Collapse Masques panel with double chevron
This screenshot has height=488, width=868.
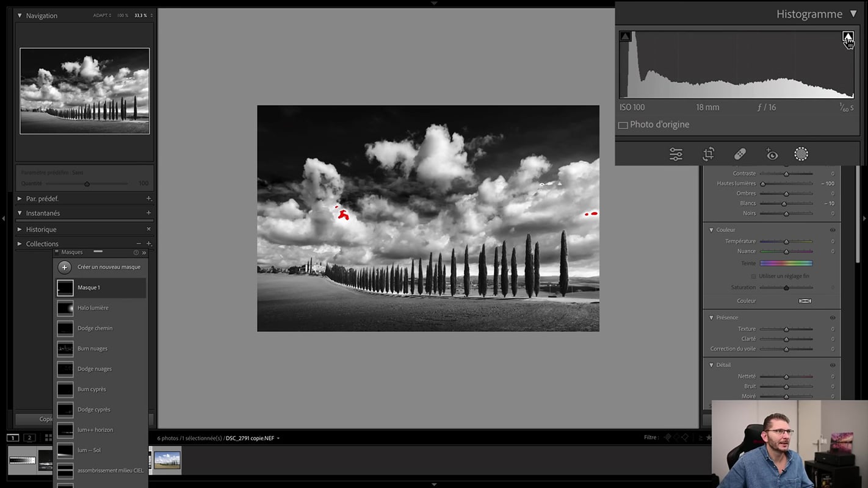144,253
